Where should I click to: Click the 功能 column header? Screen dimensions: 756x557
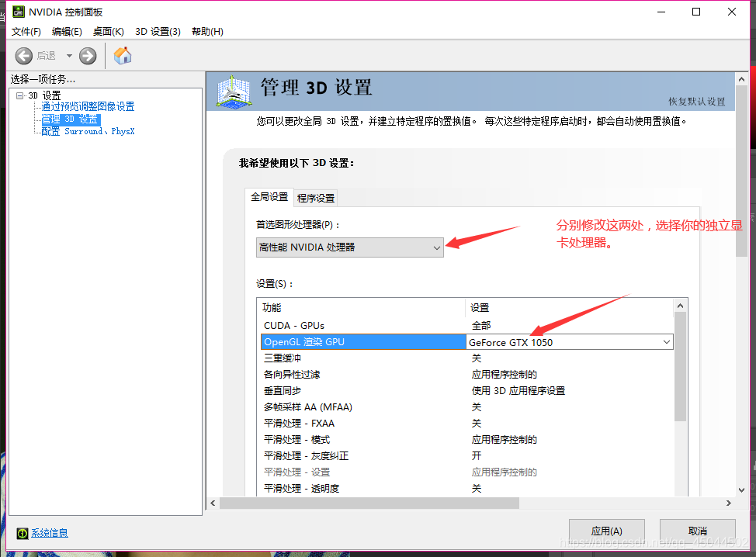click(x=361, y=307)
